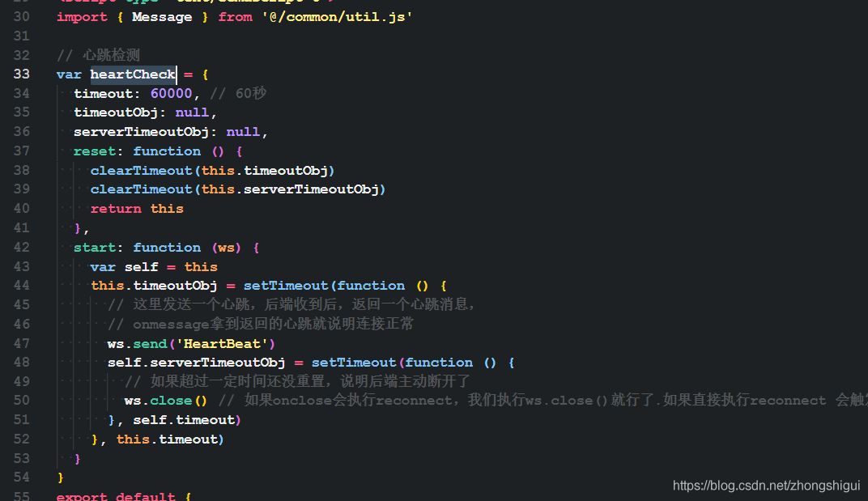Click the reset function name
Screen dimensions: 868x501
click(x=95, y=151)
